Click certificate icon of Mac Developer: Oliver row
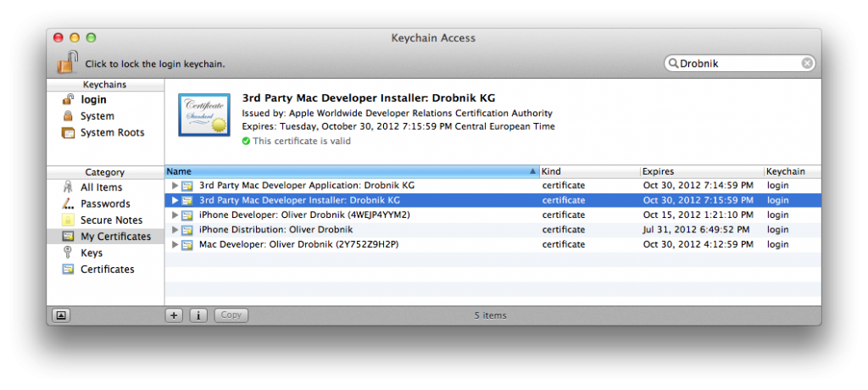The width and height of the screenshot is (868, 390). (x=187, y=244)
